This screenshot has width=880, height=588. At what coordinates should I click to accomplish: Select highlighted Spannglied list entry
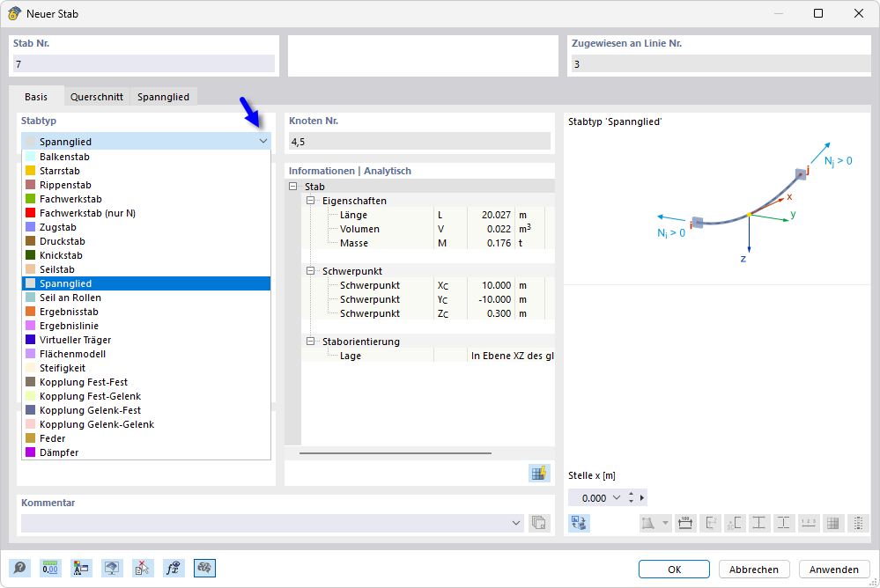point(146,283)
